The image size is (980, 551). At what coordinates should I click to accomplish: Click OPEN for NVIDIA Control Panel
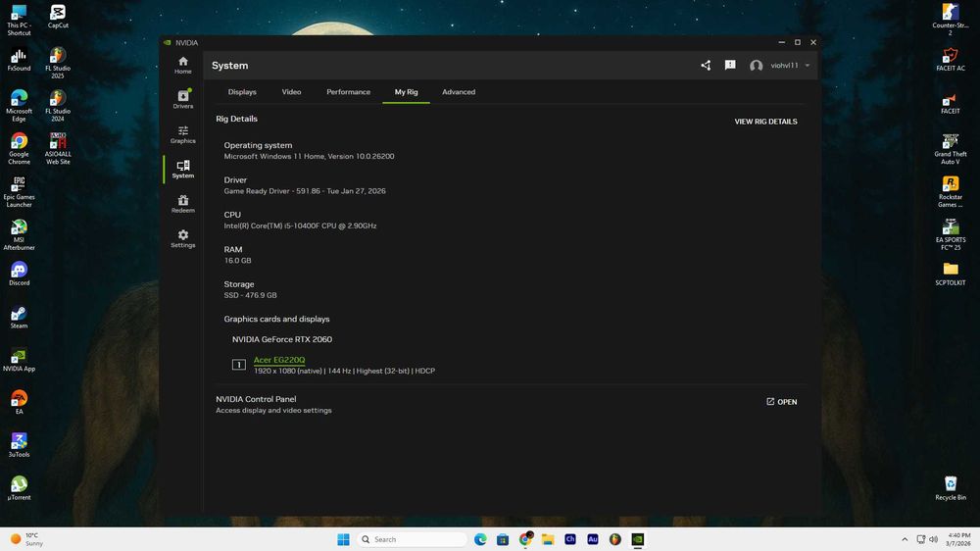[x=781, y=402]
